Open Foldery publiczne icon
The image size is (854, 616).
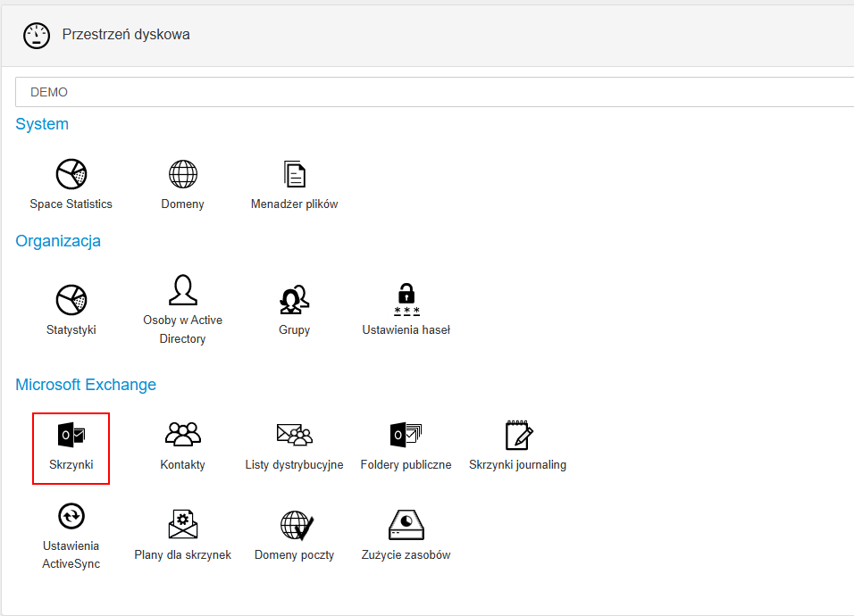[x=406, y=435]
